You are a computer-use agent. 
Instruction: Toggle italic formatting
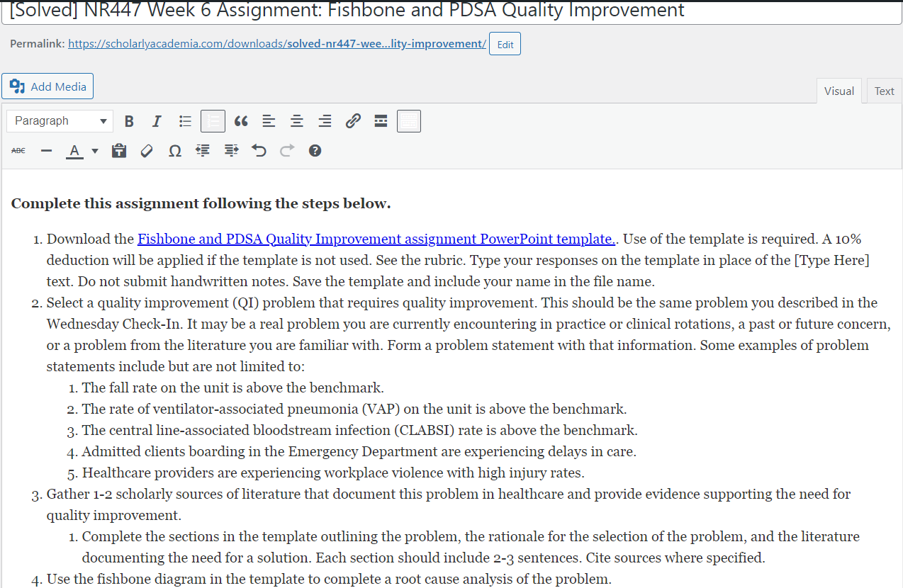pyautogui.click(x=157, y=121)
